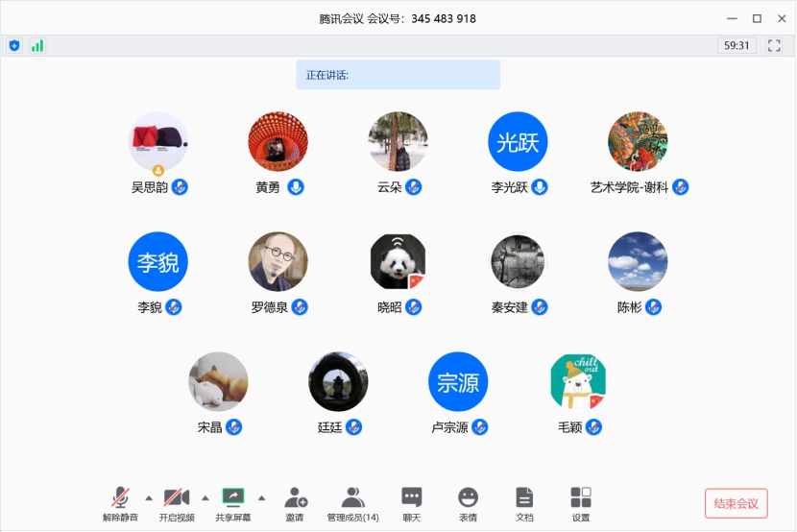Turn on the camera with 开启视频
The width and height of the screenshot is (797, 532).
[177, 503]
